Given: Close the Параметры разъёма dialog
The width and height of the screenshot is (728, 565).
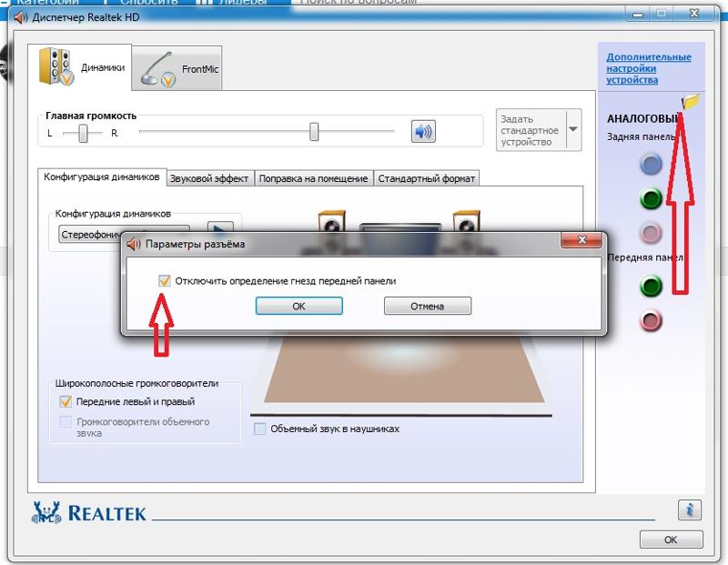Looking at the screenshot, I should pos(581,240).
